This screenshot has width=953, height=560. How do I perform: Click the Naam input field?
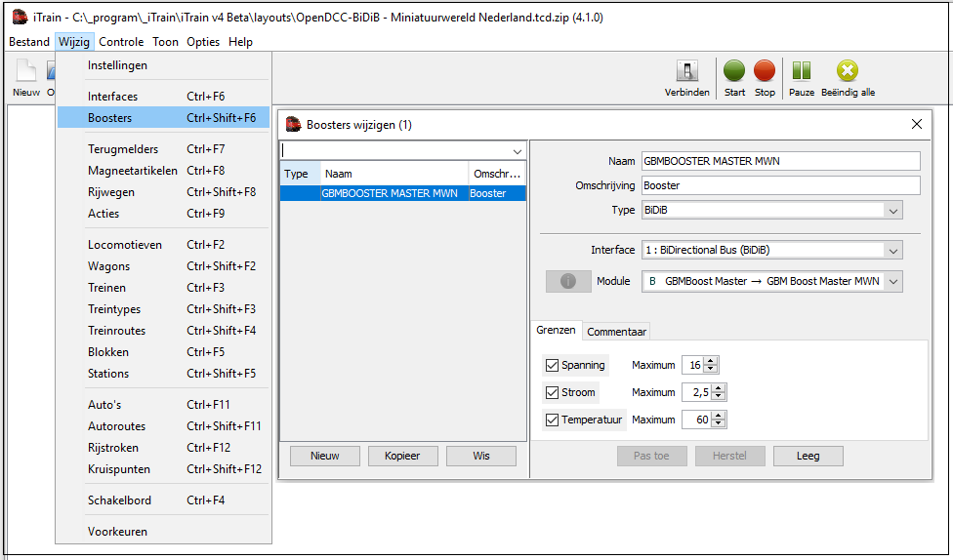(x=780, y=161)
